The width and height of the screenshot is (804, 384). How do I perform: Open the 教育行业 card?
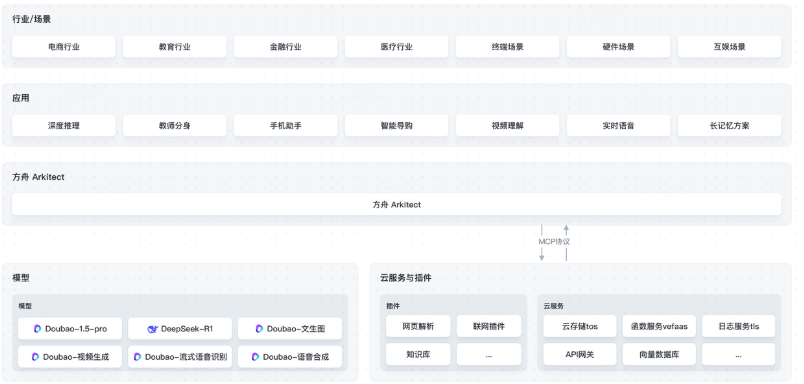(x=175, y=47)
